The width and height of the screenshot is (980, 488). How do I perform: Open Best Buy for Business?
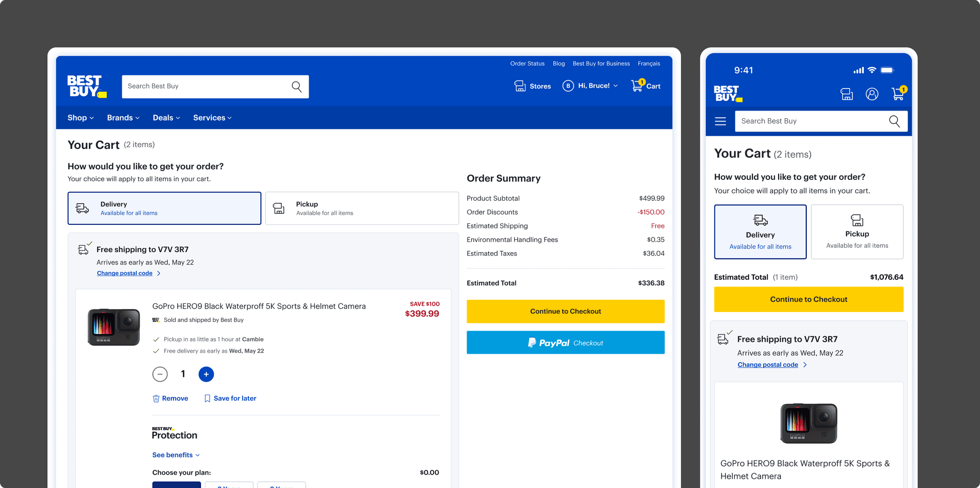601,64
